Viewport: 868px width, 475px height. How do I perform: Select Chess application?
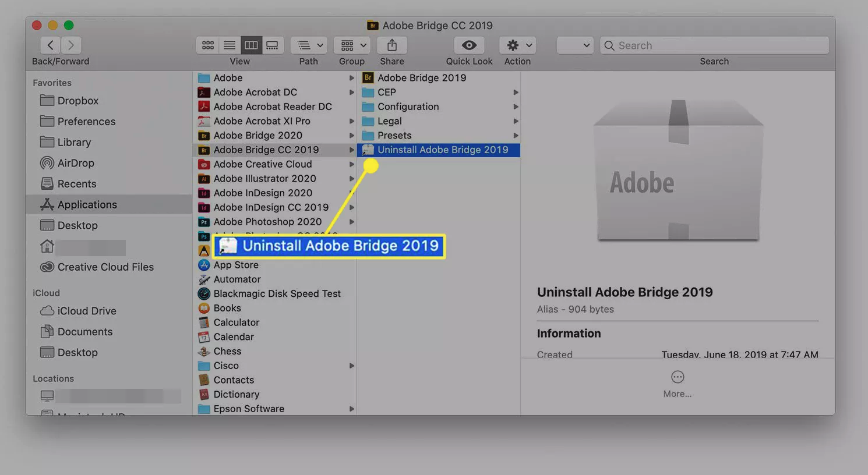click(274, 351)
